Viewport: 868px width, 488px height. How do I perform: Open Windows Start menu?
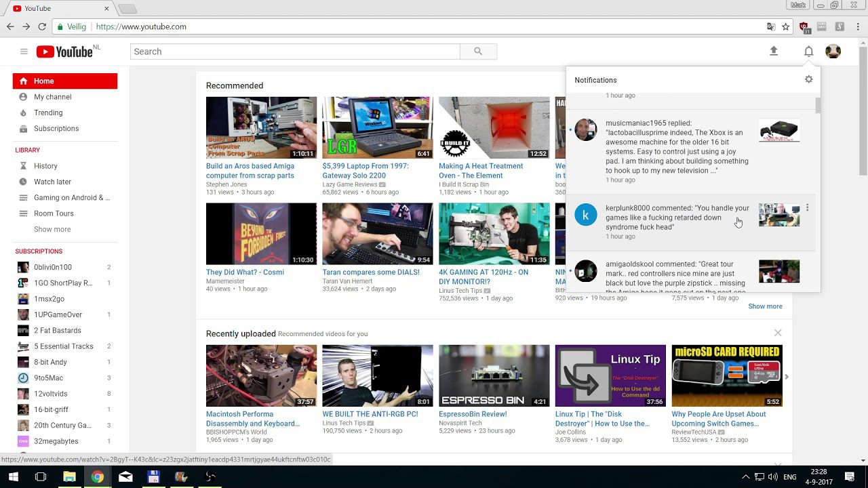13,476
